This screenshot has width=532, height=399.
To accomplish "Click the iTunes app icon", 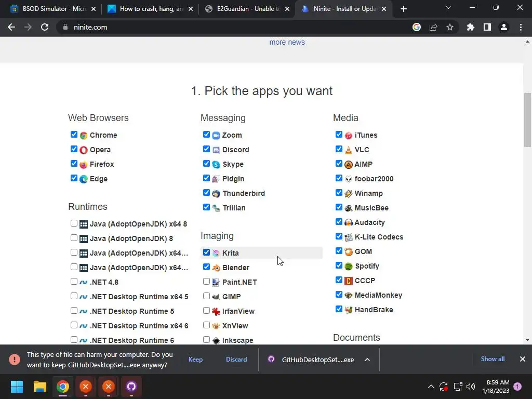I will coord(349,136).
